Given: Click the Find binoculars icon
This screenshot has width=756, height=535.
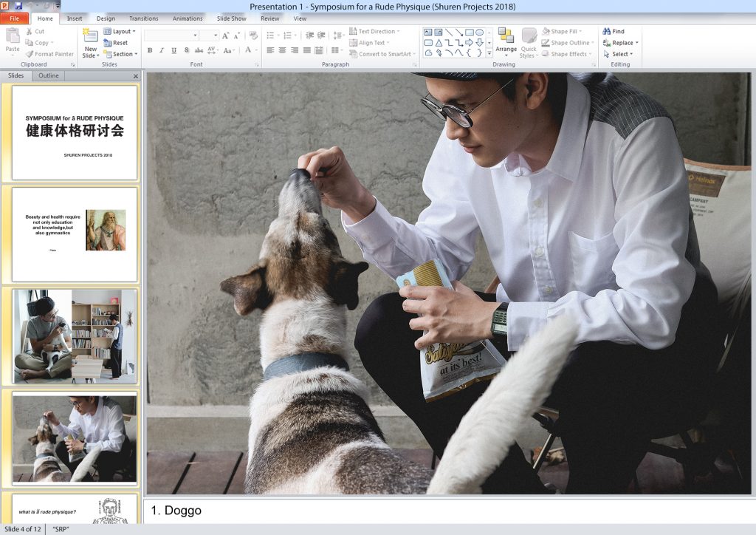Looking at the screenshot, I should pos(607,32).
